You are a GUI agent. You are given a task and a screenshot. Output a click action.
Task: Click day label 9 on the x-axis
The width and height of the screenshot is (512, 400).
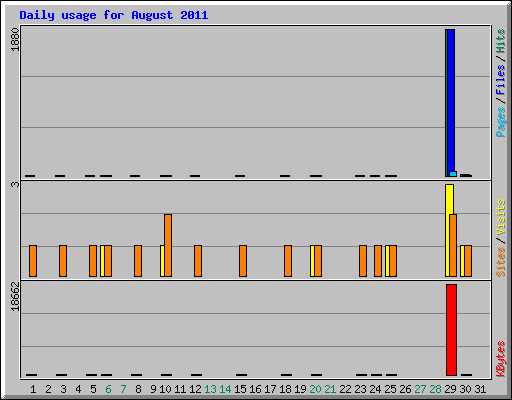pos(153,389)
